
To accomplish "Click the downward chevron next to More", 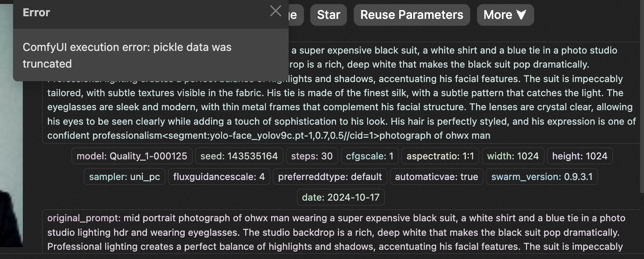I will 521,14.
